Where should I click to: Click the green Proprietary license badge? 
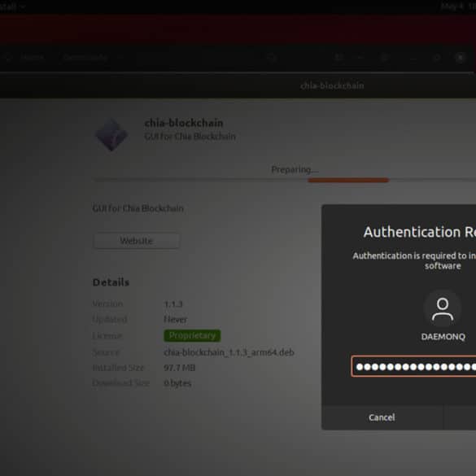click(192, 335)
